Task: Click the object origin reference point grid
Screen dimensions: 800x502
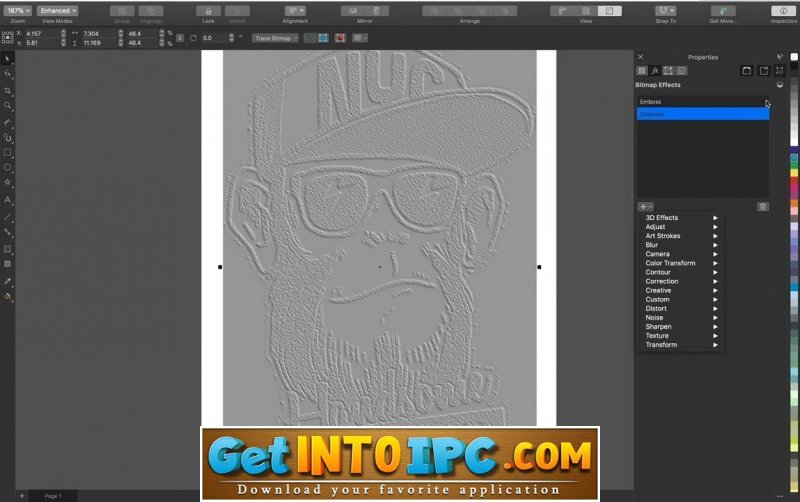Action: coord(7,37)
